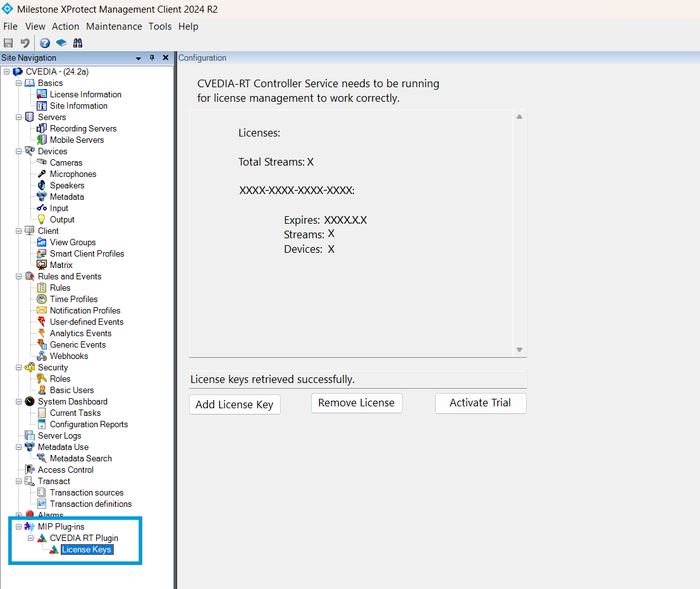This screenshot has width=700, height=589.
Task: Click the Basic Users icon
Action: point(42,390)
